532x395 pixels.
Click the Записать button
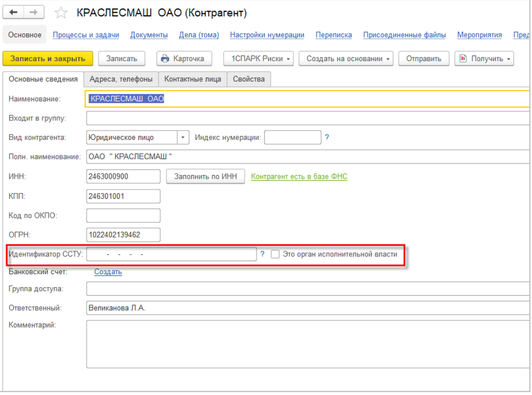pos(121,59)
